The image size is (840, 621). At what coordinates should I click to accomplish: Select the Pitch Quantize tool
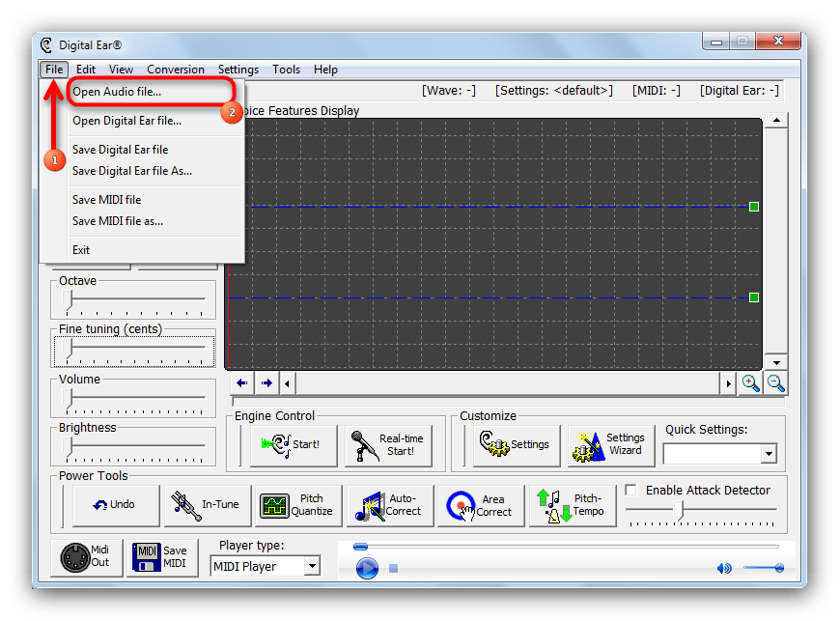tap(297, 505)
